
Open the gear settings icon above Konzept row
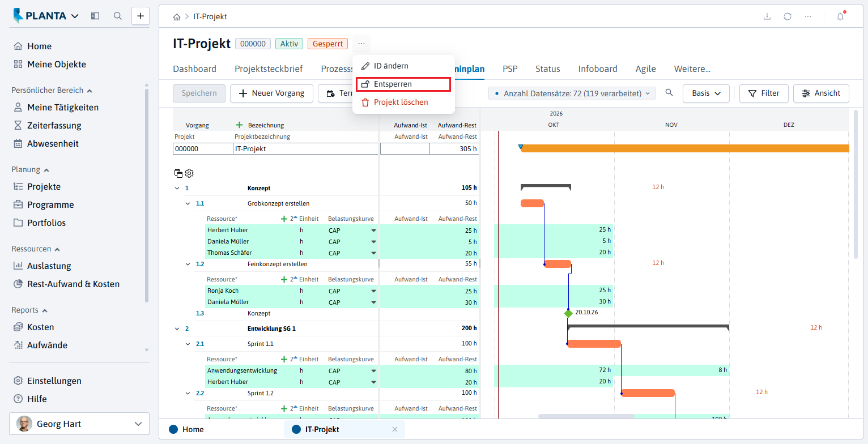click(x=190, y=173)
